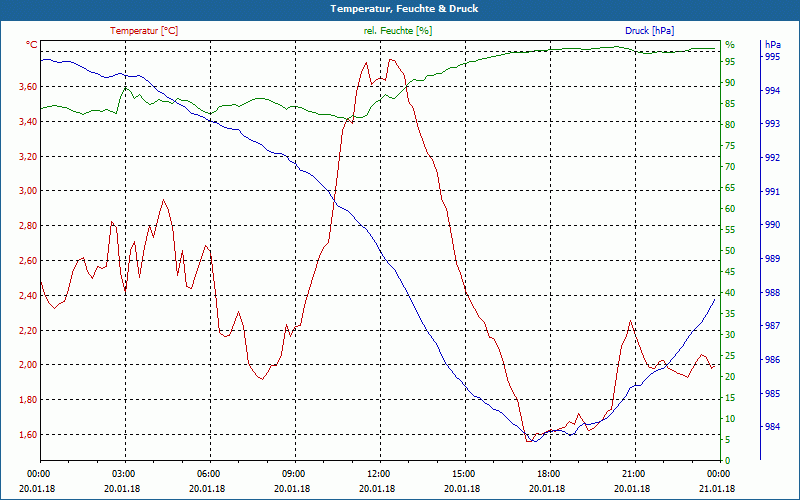Choose the blue 986 pressure axis value
Screen dimensions: 800x500
coord(772,360)
